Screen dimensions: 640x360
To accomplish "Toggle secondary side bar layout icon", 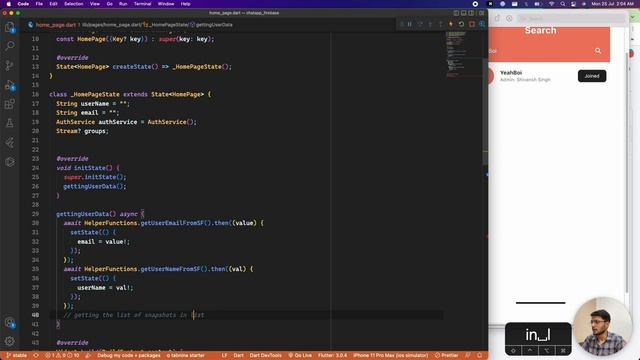I will [x=471, y=13].
